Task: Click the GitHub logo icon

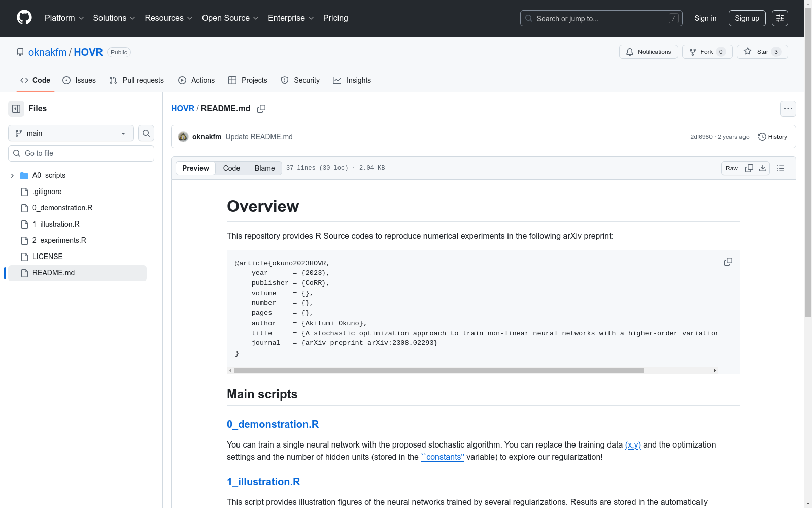Action: tap(24, 18)
